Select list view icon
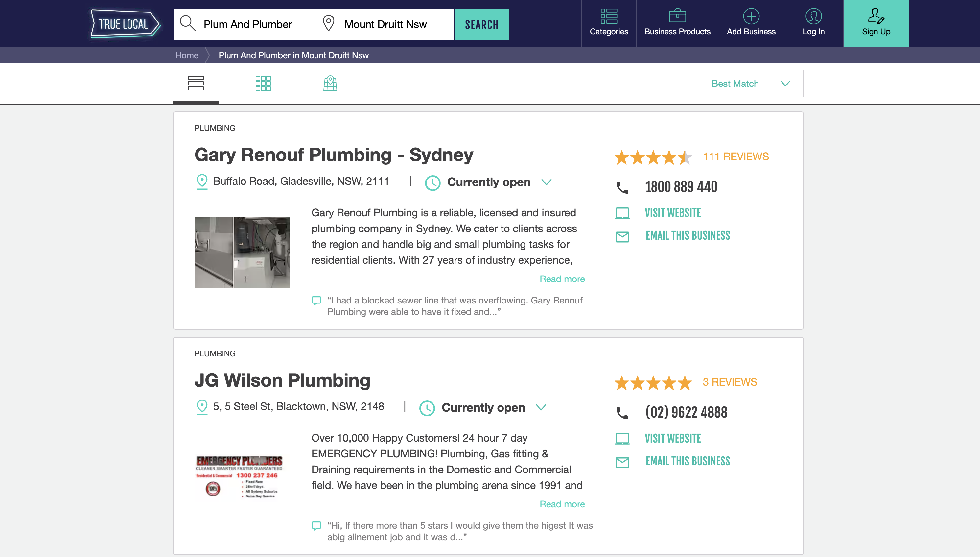This screenshot has height=557, width=980. 196,84
